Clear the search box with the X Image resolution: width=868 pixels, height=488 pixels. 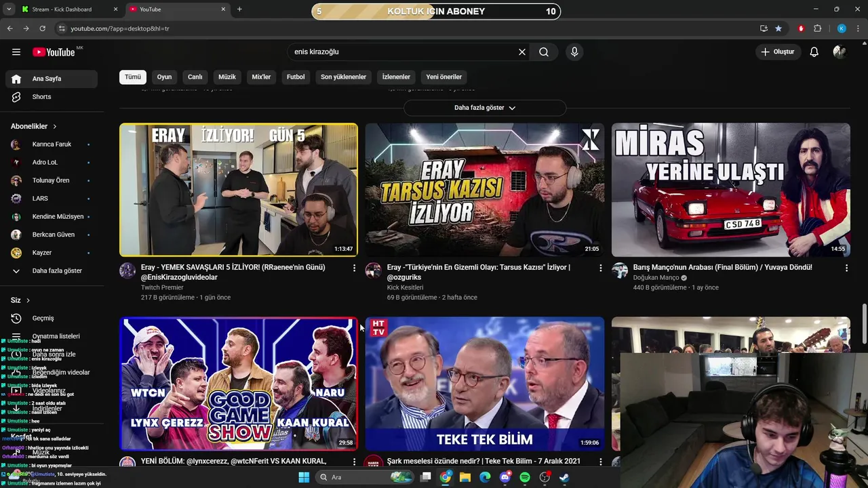point(522,52)
